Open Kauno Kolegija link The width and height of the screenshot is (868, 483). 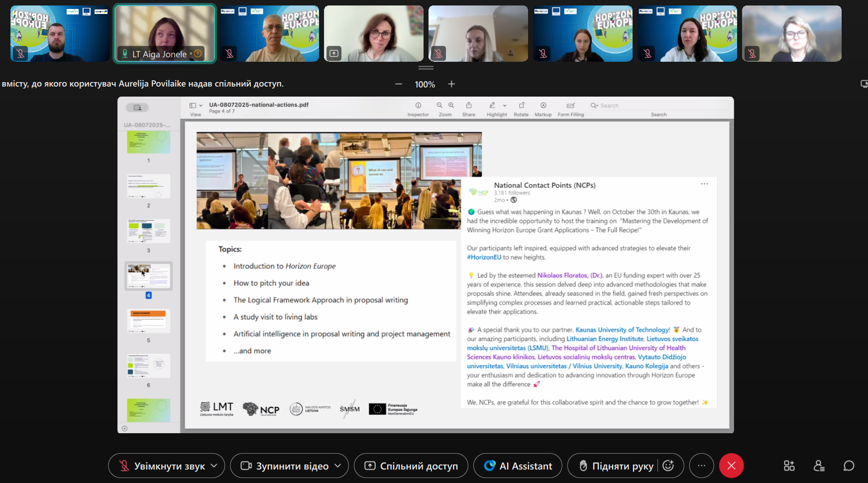tap(647, 366)
